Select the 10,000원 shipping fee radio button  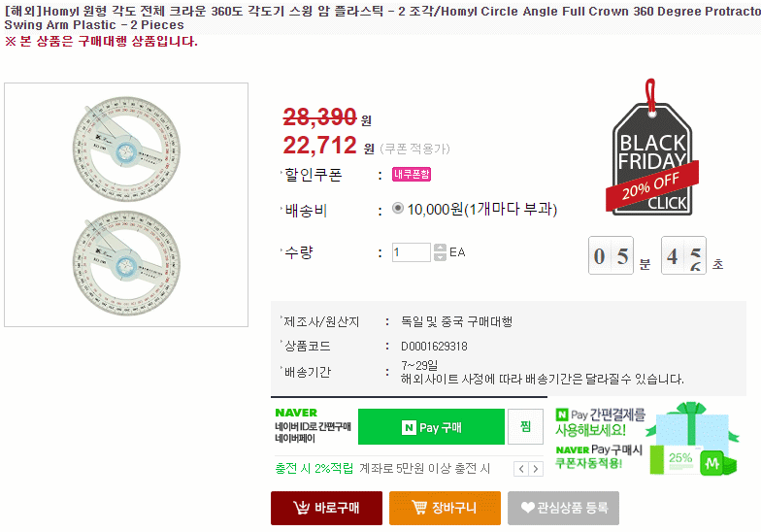pos(398,209)
